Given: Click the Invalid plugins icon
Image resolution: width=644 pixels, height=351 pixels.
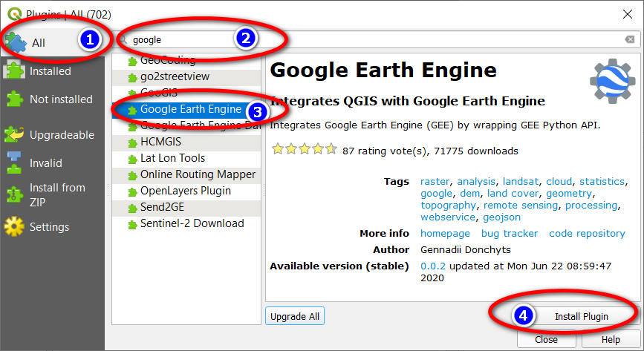Looking at the screenshot, I should [x=14, y=163].
